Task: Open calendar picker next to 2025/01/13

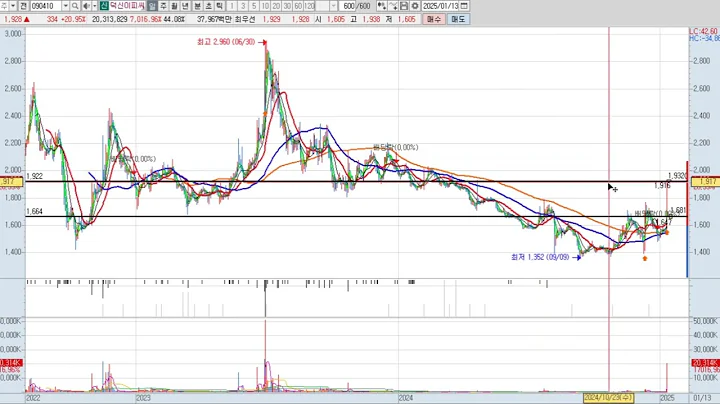Action: (x=464, y=6)
